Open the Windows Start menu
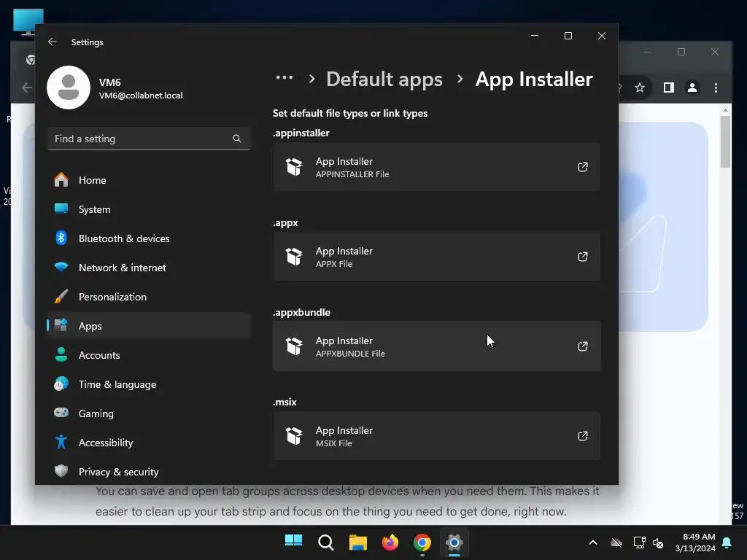This screenshot has width=747, height=560. pyautogui.click(x=293, y=542)
